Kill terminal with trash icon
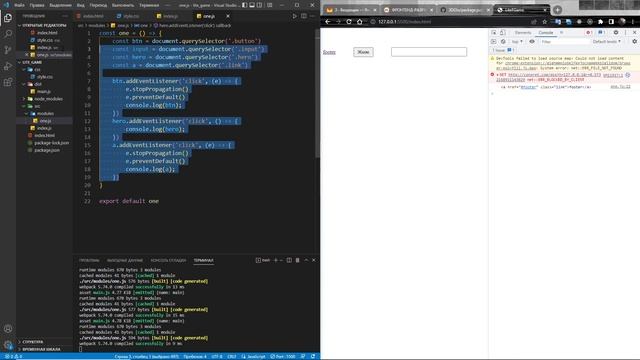Image resolution: width=640 pixels, height=360 pixels. 298,260
